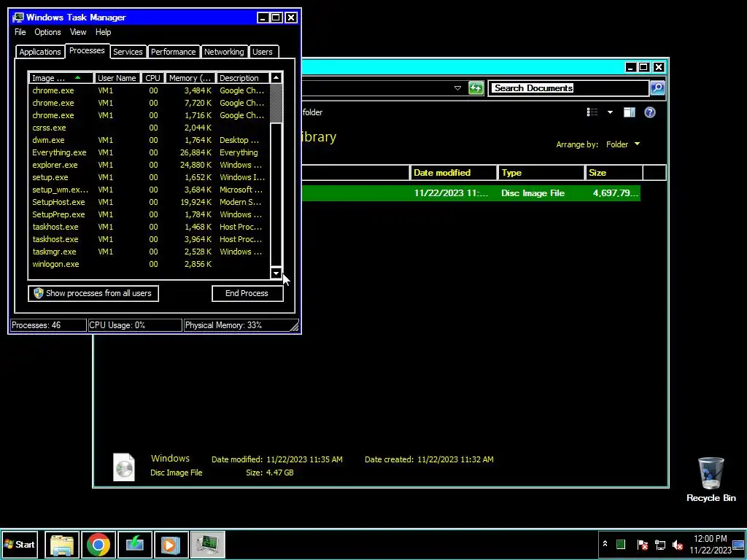Open Task Manager View menu
Screen dimensions: 747x560
[x=78, y=32]
